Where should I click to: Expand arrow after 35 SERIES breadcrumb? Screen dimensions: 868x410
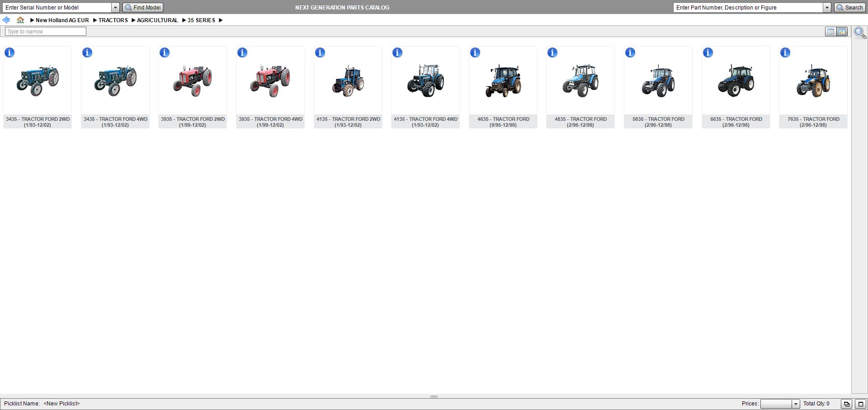(221, 20)
